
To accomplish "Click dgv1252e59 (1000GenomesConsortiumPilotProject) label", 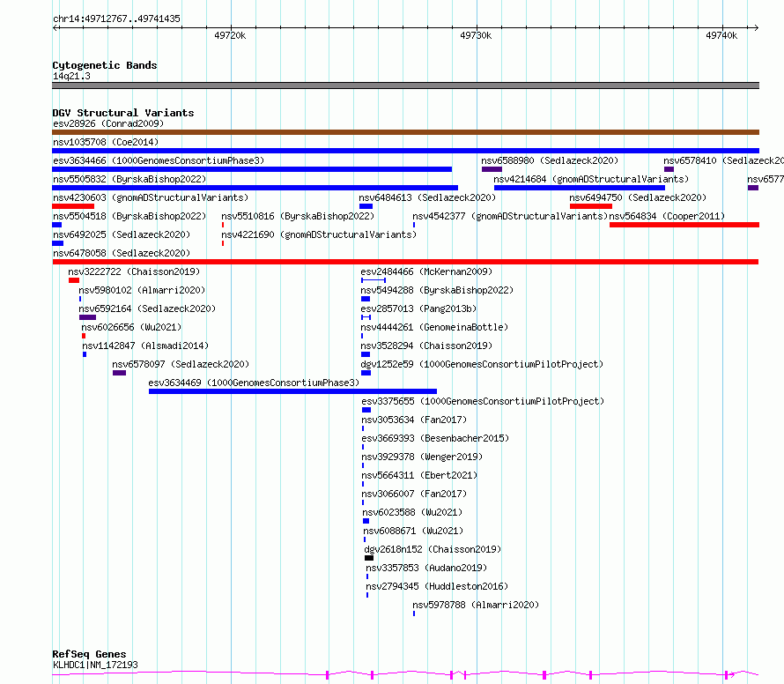I will 482,364.
